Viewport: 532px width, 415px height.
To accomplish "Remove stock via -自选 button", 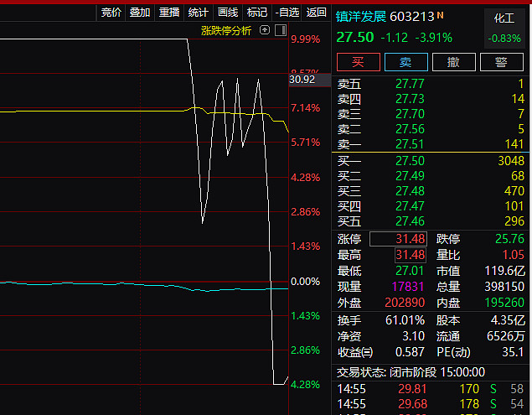I will pos(287,13).
